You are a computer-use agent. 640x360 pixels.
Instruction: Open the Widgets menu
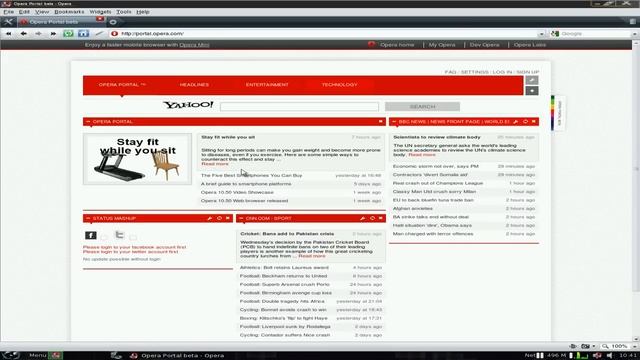coord(100,12)
